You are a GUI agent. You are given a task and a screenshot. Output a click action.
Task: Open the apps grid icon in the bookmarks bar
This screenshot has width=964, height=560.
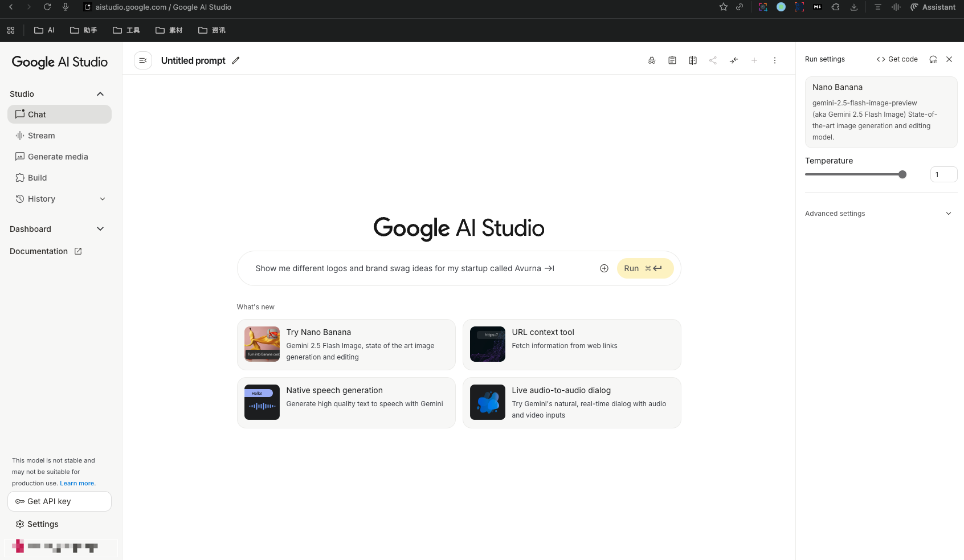(x=11, y=30)
